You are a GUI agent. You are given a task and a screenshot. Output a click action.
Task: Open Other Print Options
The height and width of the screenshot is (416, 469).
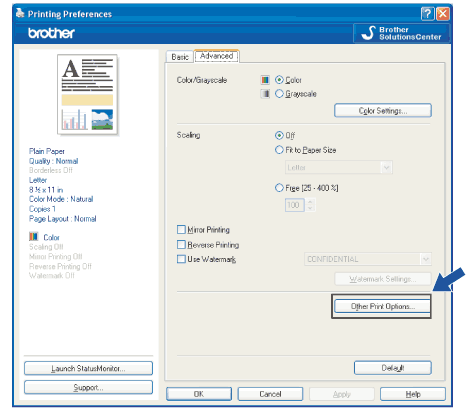pos(382,306)
